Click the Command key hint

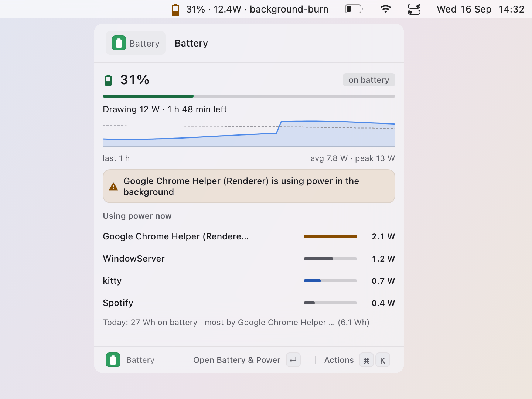coord(366,360)
